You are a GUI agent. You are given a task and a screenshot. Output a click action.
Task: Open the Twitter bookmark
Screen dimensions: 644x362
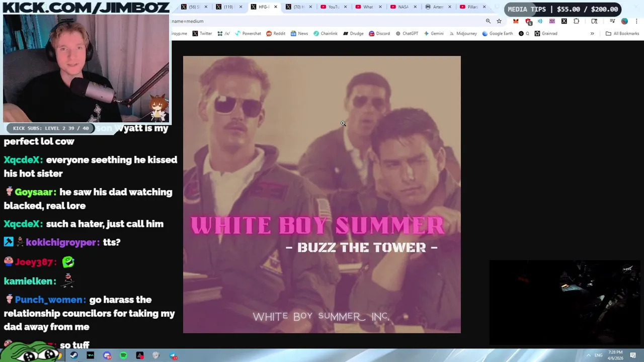pyautogui.click(x=202, y=34)
